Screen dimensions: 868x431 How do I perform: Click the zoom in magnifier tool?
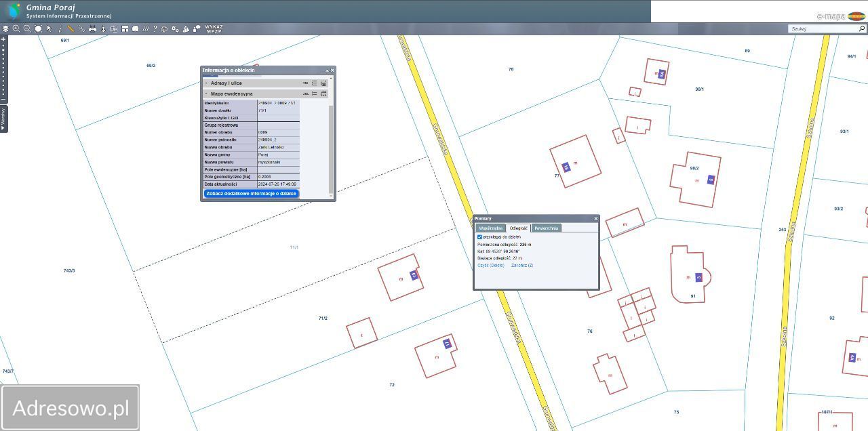coord(16,28)
